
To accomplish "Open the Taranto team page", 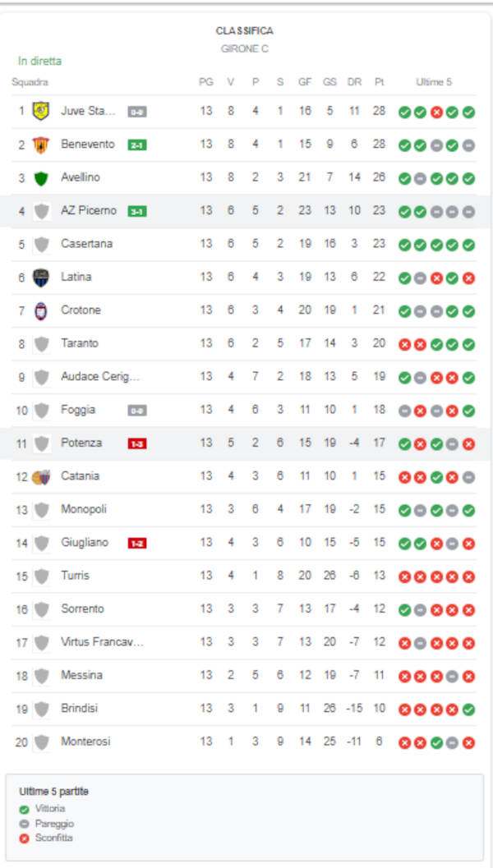I will (79, 343).
